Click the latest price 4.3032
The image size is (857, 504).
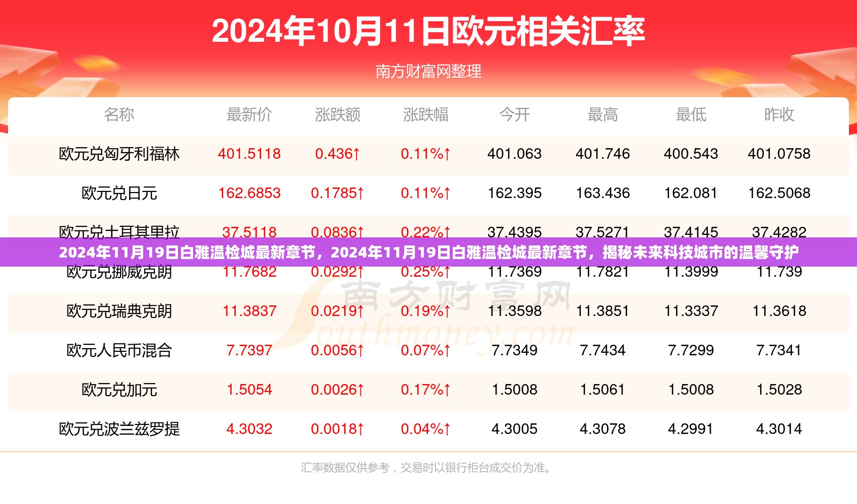(249, 429)
